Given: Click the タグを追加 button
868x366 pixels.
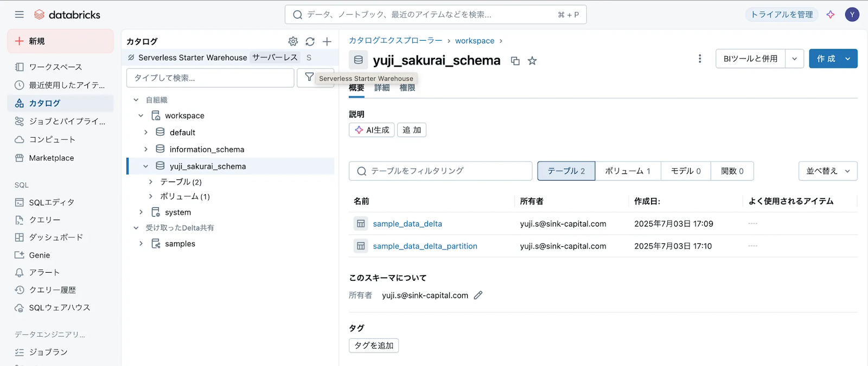Looking at the screenshot, I should (x=374, y=345).
